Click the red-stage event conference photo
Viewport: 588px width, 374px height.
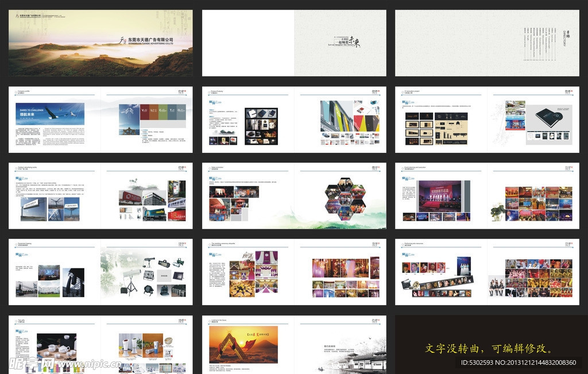[442, 196]
